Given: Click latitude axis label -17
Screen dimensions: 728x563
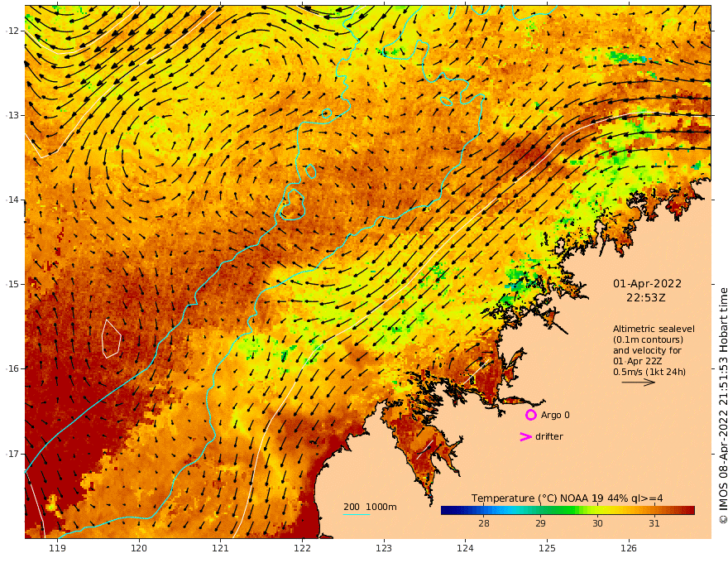Looking at the screenshot, I should click(x=12, y=454).
